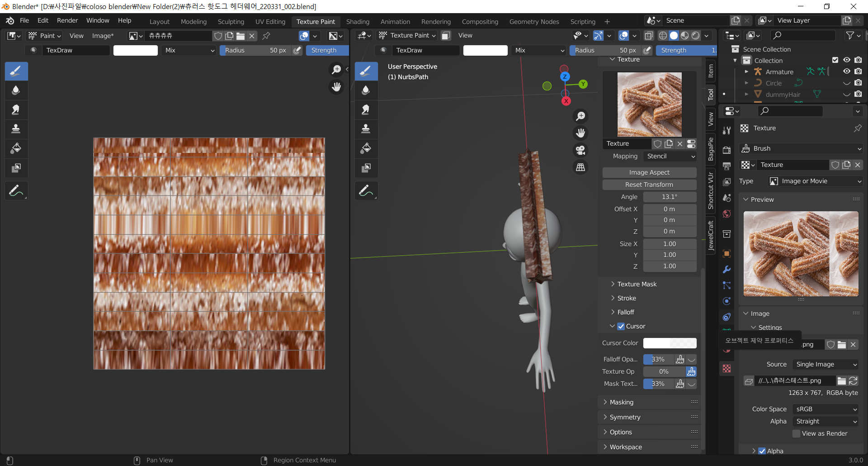The width and height of the screenshot is (868, 466).
Task: Toggle Collection exclude checkbox
Action: [x=835, y=60]
